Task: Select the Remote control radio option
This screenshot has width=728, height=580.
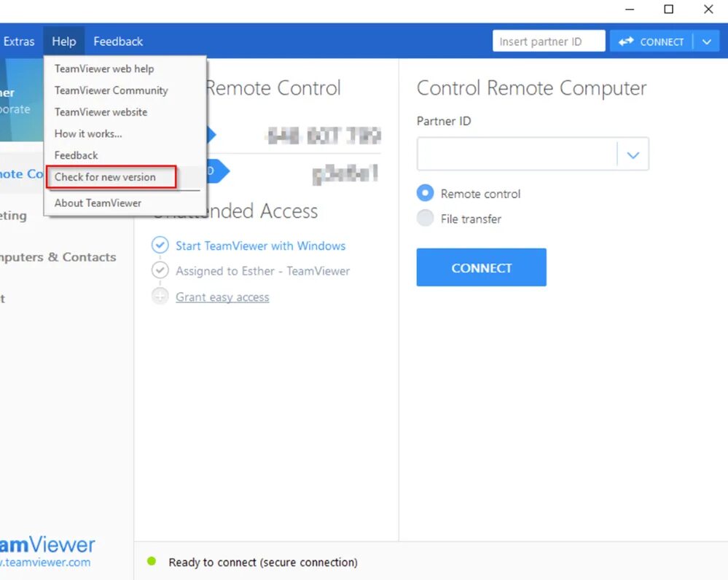Action: coord(425,193)
